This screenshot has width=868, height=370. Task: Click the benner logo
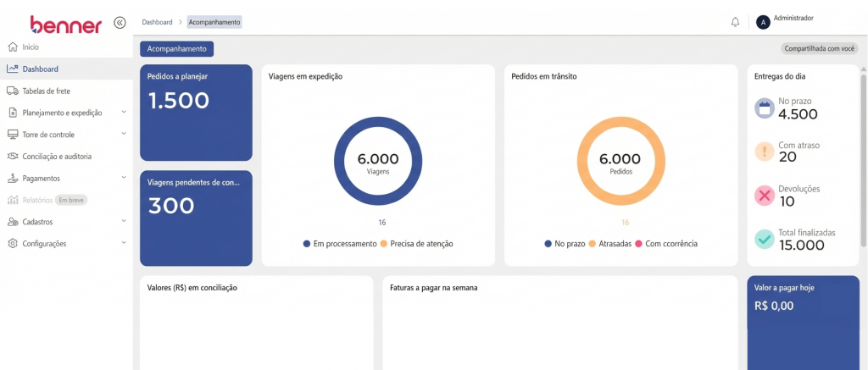point(66,25)
